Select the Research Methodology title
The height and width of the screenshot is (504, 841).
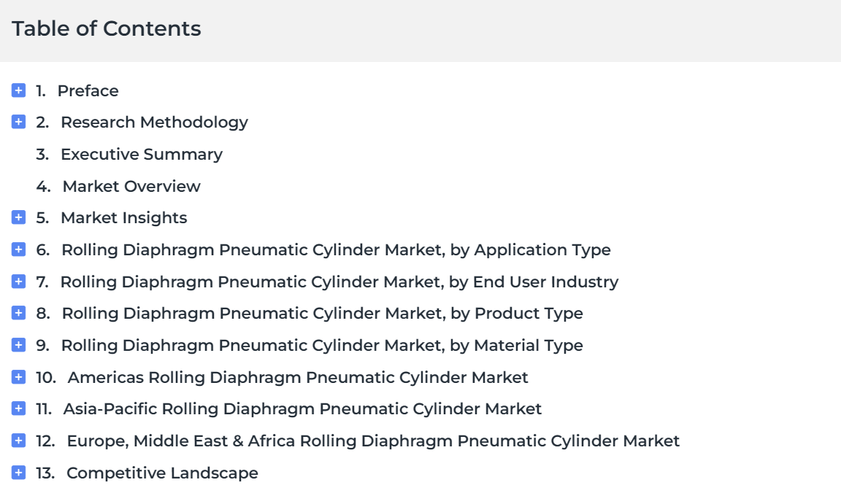(x=155, y=123)
